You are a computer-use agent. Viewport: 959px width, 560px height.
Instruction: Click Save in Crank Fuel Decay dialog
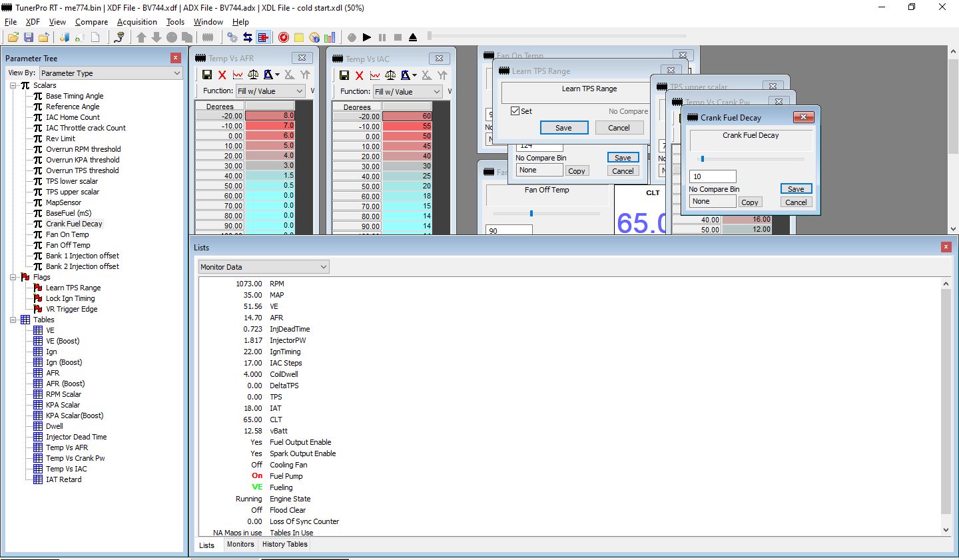point(796,188)
